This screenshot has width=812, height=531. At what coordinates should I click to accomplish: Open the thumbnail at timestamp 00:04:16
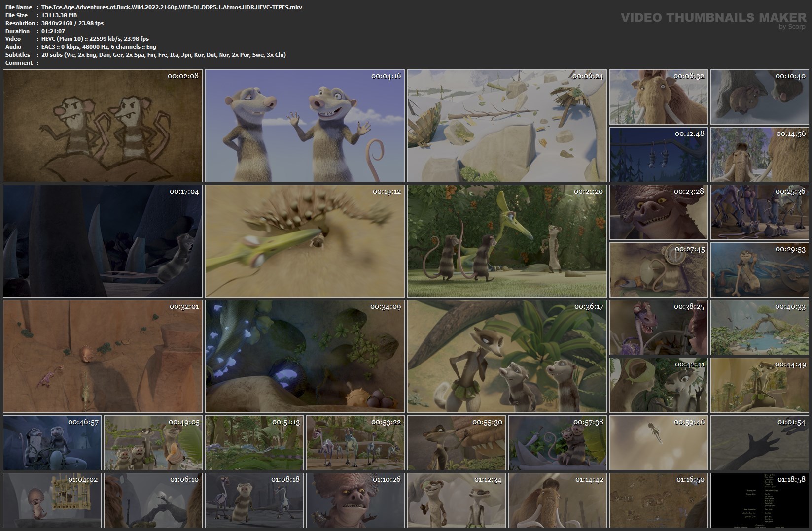pos(305,126)
